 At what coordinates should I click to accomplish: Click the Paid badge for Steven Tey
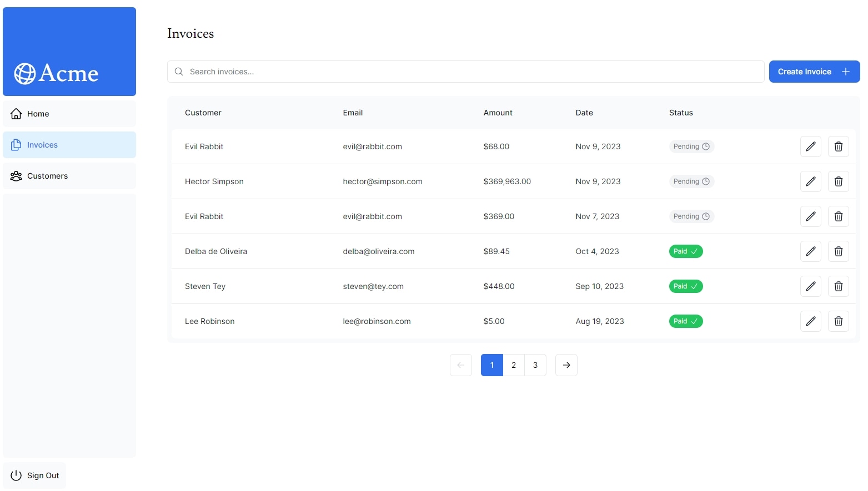[686, 286]
